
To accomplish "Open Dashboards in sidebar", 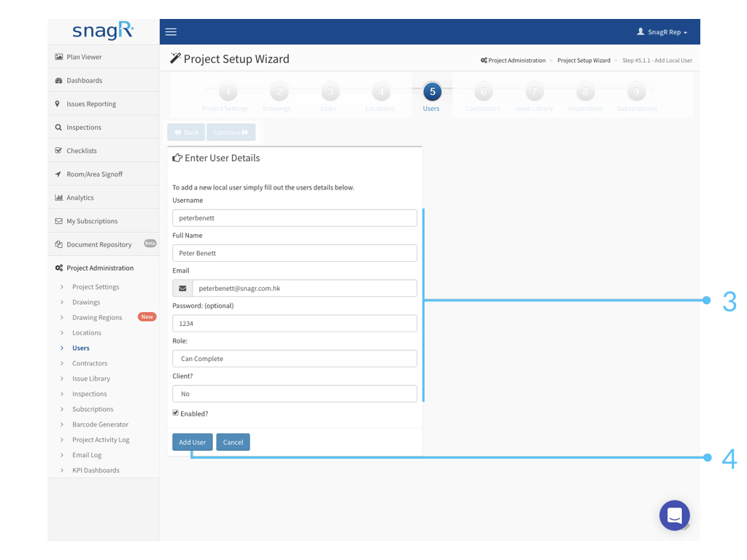I will click(x=104, y=80).
